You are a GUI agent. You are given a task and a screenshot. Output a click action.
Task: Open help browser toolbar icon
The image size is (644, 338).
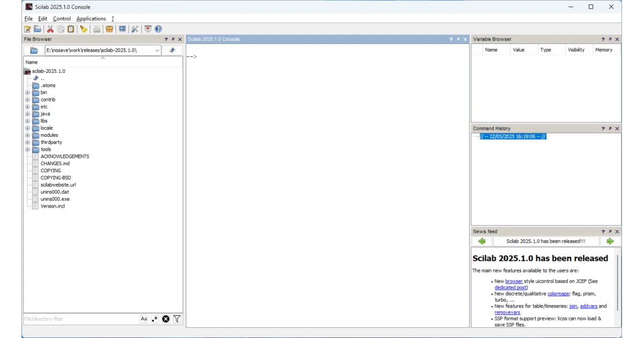pyautogui.click(x=158, y=29)
